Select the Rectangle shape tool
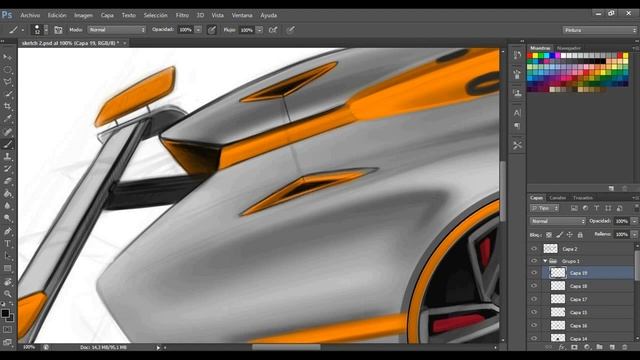640x360 pixels. coord(7,268)
